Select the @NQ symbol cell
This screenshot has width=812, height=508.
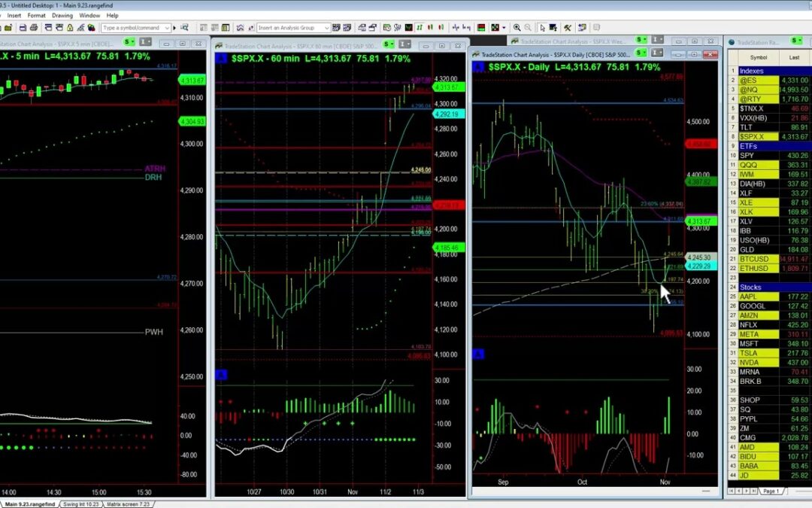[758, 90]
